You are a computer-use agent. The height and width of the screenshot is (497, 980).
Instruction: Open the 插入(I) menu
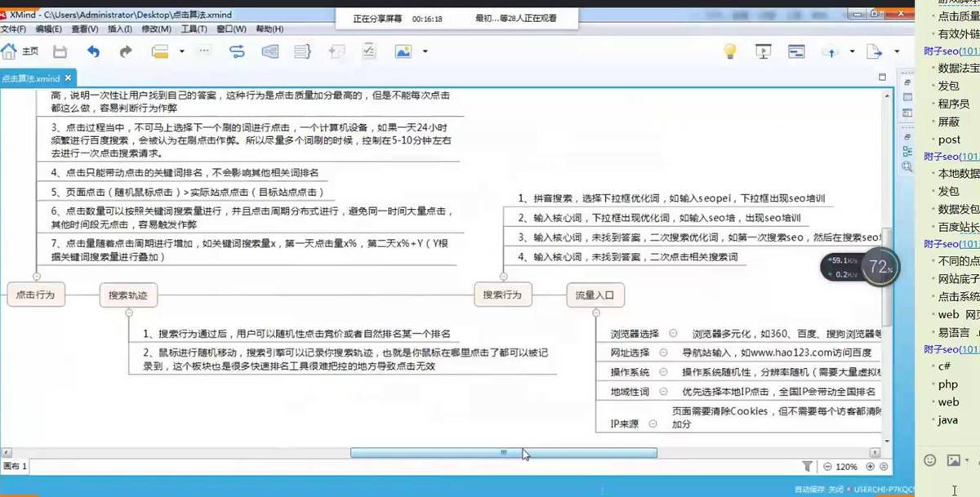[120, 29]
